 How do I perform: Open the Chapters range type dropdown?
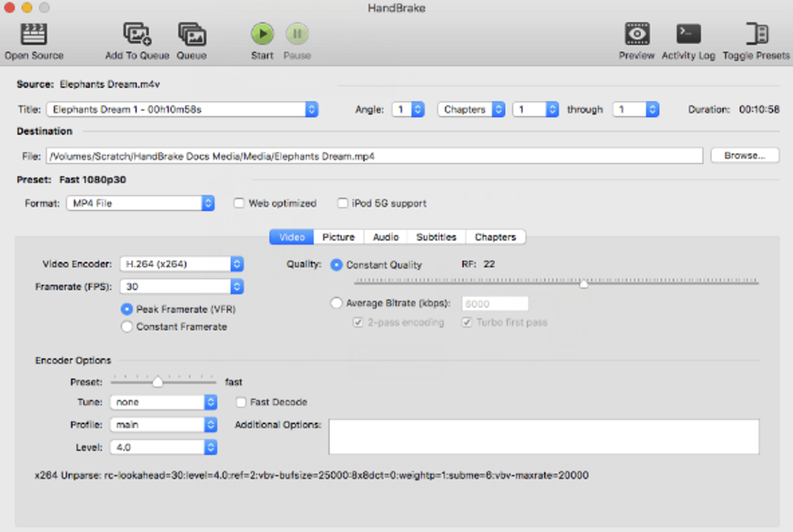coord(471,109)
